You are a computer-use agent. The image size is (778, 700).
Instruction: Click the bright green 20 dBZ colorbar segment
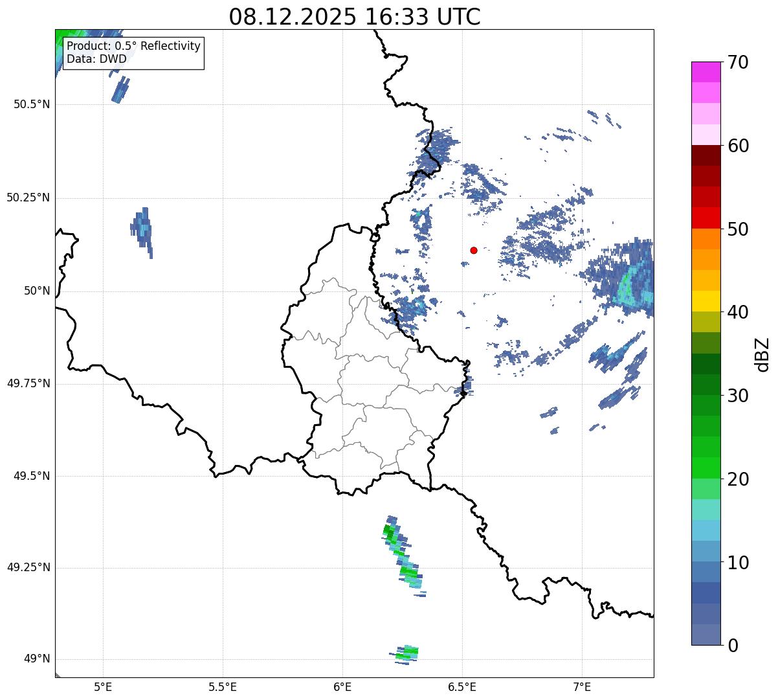pyautogui.click(x=706, y=468)
